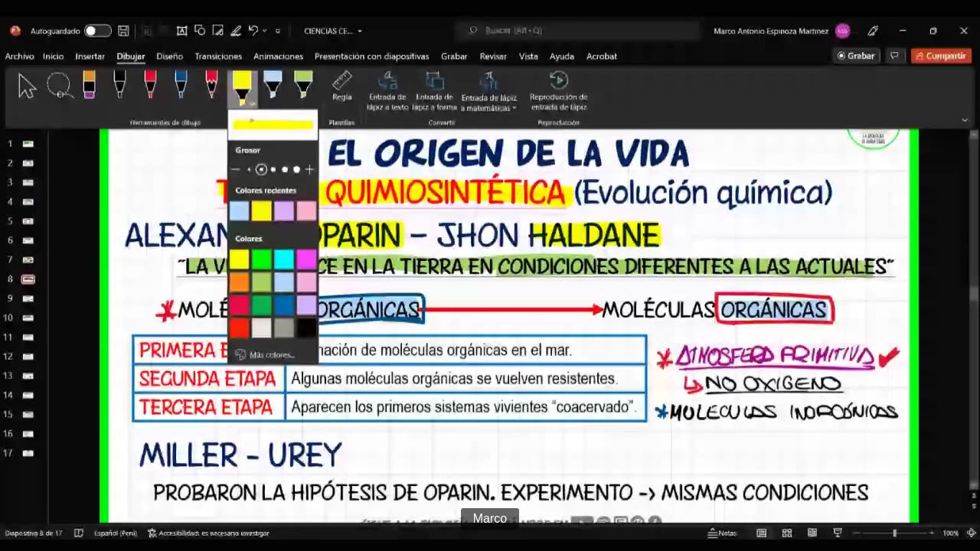Collapse the ribbon with the chevron
Image resolution: width=980 pixels, height=551 pixels.
tap(965, 120)
